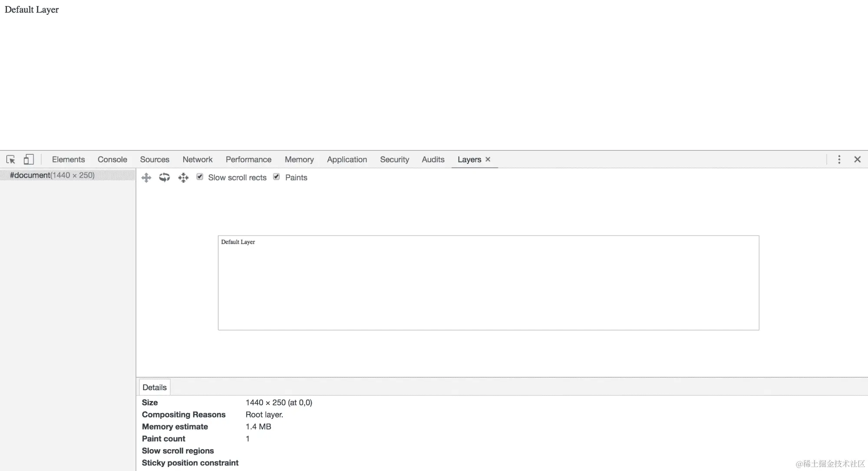Switch to the Elements tab
This screenshot has width=868, height=471.
point(68,159)
